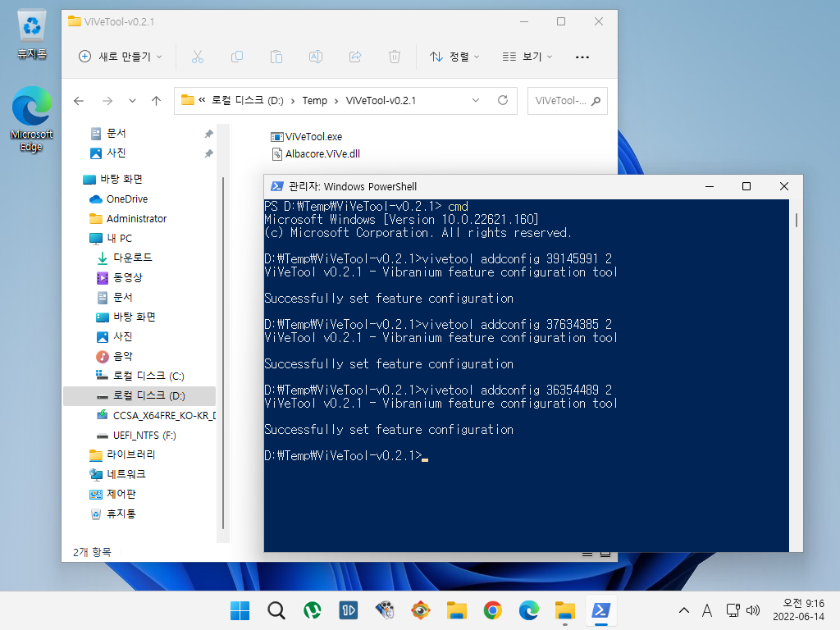Screen dimensions: 840x630
Task: Click the Paste clipboard icon in Explorer toolbar
Action: [276, 57]
